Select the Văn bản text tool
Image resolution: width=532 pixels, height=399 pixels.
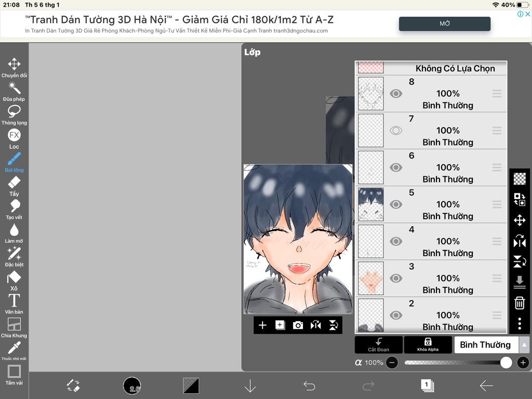[14, 304]
